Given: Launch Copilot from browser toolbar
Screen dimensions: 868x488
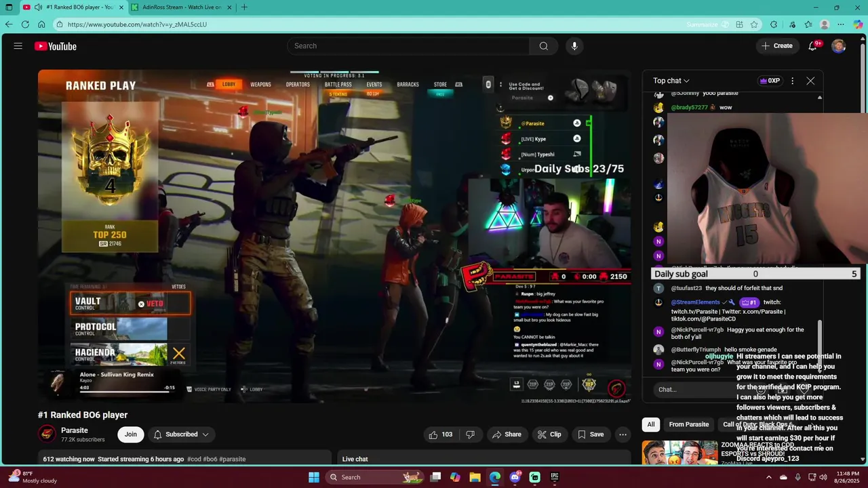Looking at the screenshot, I should coord(859,24).
